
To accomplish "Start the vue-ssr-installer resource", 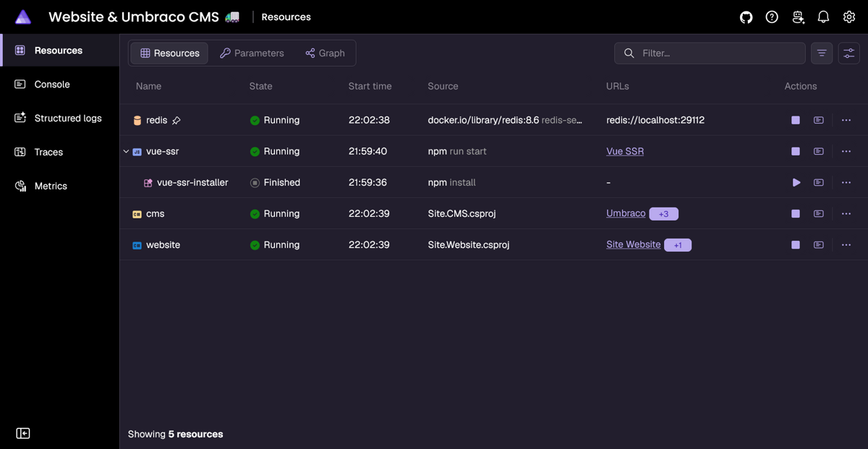I will click(796, 182).
